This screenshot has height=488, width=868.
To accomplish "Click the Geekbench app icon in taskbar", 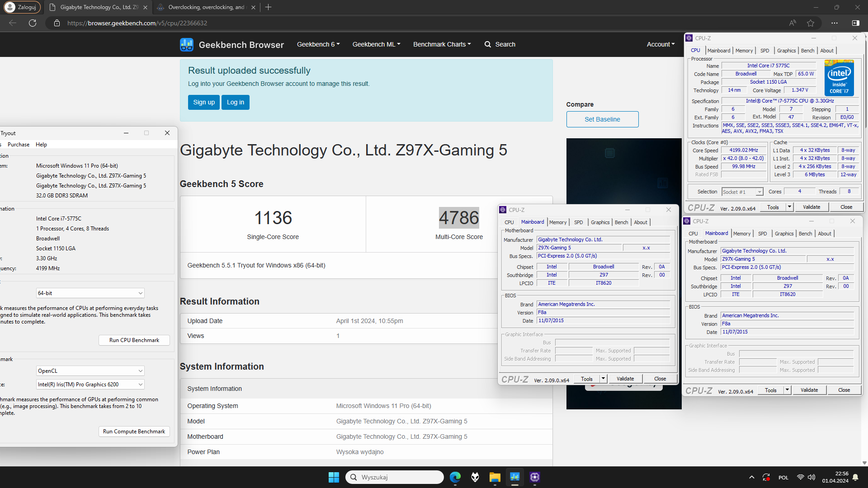I will pos(515,477).
